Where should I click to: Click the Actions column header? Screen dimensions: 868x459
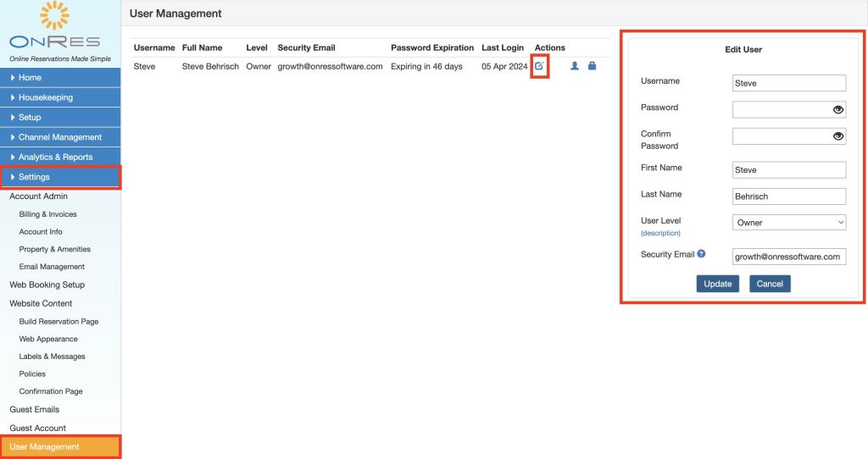click(549, 47)
